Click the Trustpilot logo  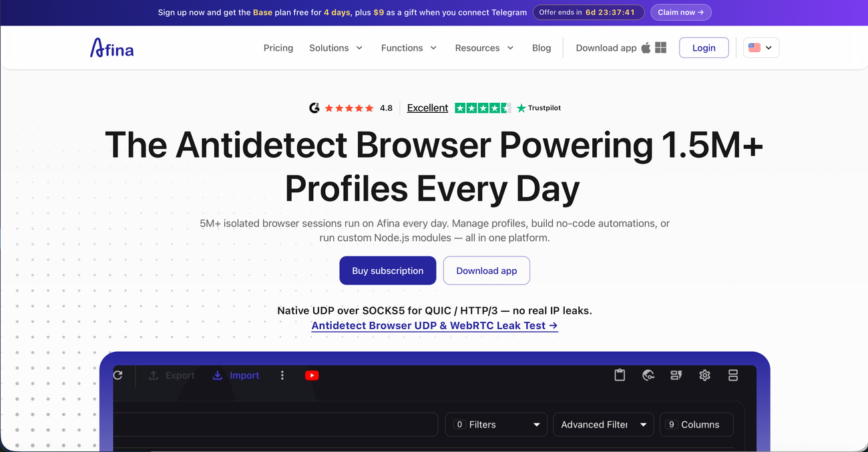tap(539, 108)
